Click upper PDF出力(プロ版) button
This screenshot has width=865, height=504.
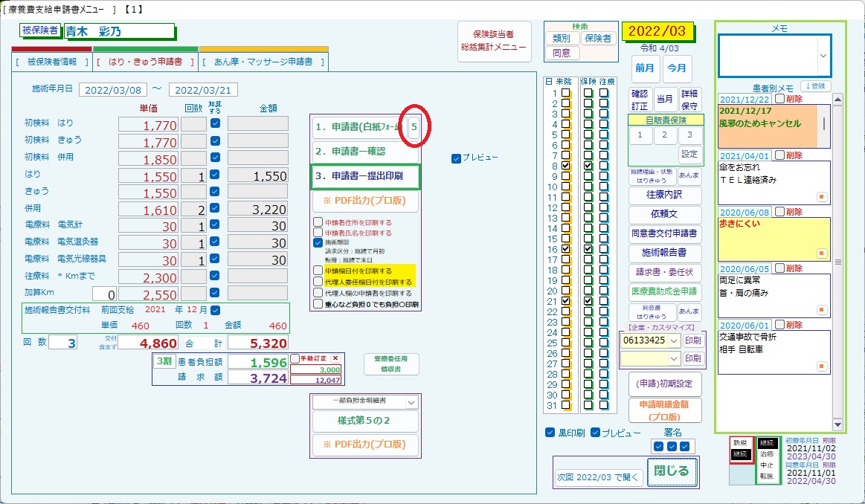point(365,201)
